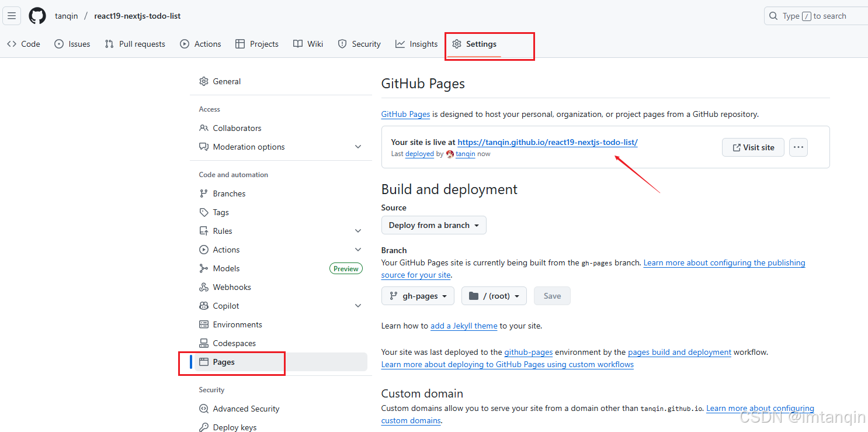Screen dimensions: 868x432
Task: Open the live site URL link
Action: (x=547, y=142)
